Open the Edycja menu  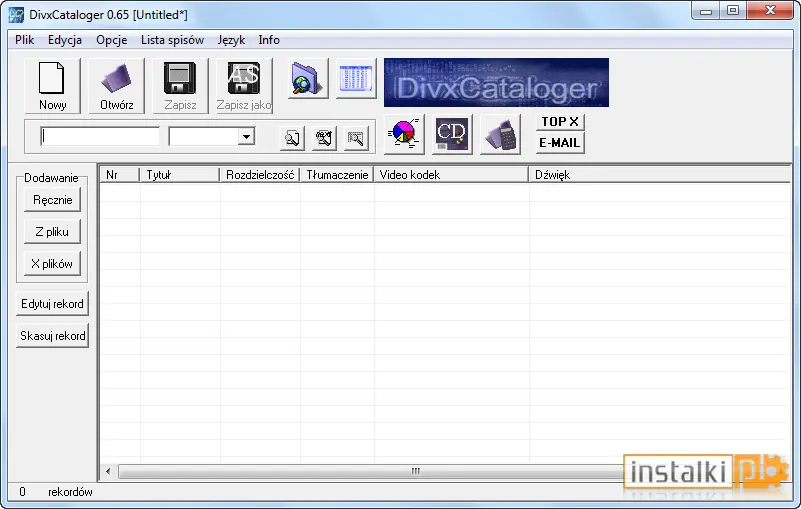tap(65, 40)
